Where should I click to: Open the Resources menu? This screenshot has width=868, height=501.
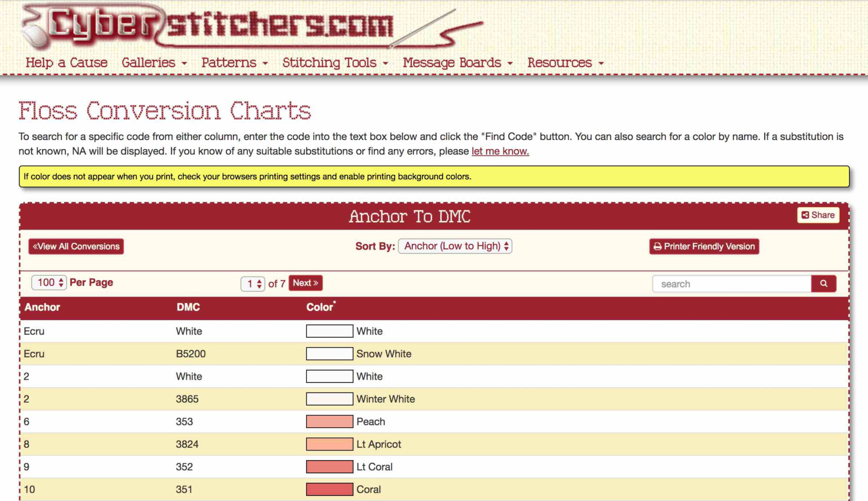566,62
